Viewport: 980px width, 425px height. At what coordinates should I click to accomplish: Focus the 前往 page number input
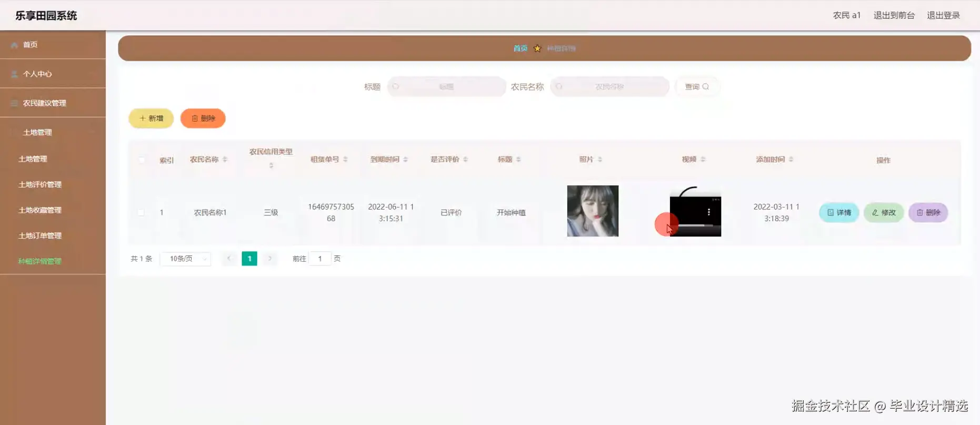click(319, 259)
